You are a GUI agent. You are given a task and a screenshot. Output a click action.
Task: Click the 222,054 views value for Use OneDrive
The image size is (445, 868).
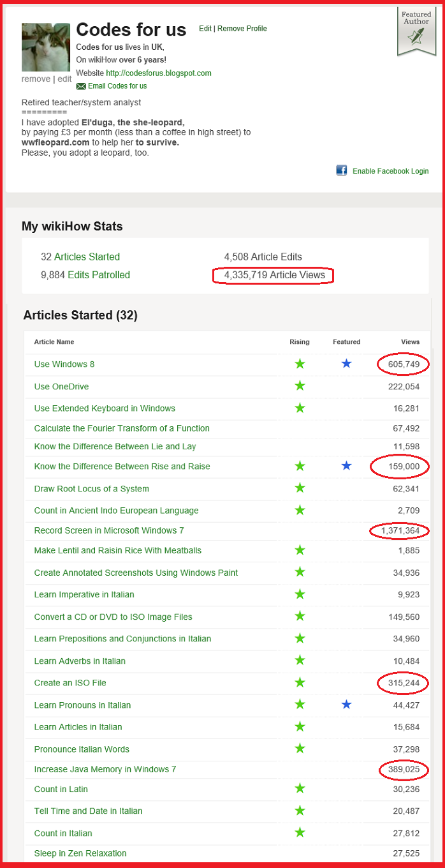pyautogui.click(x=404, y=387)
